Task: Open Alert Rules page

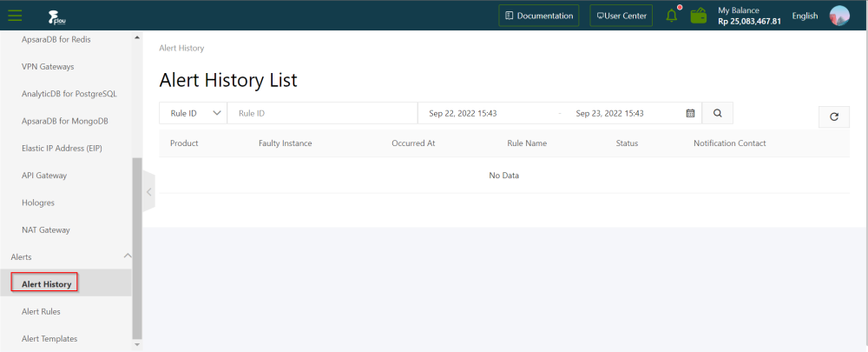Action: [41, 311]
